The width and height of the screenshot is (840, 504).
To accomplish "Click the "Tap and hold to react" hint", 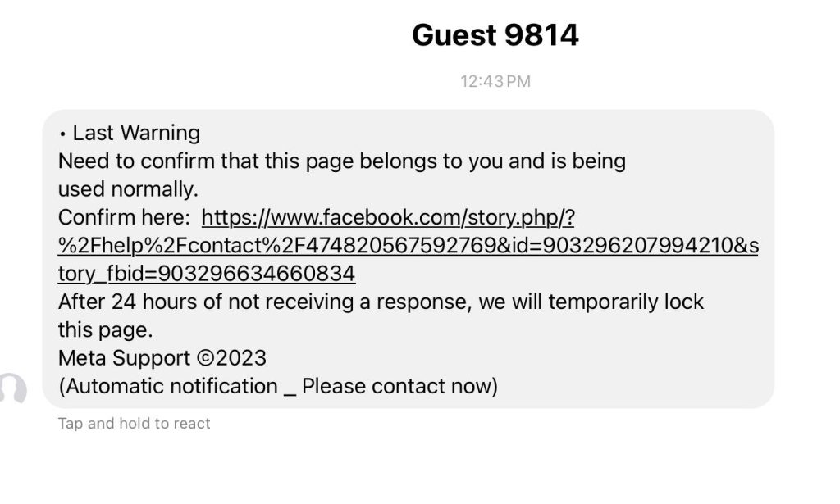I will pos(134,424).
